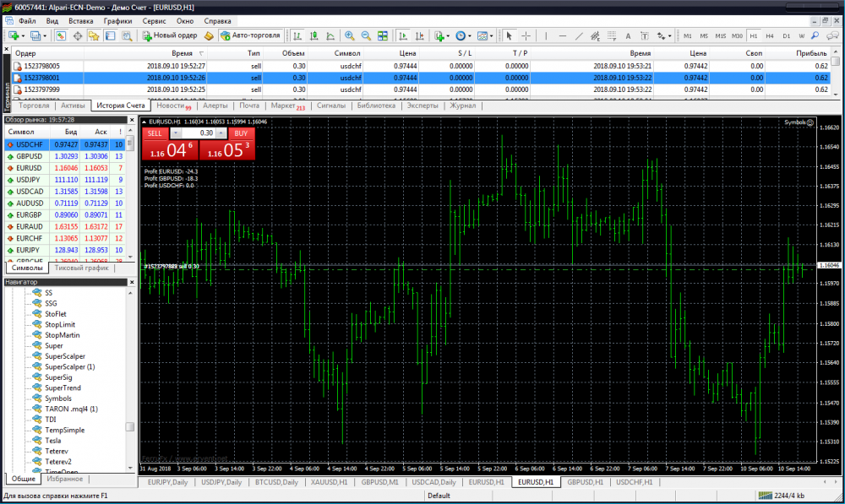The width and height of the screenshot is (845, 504).
Task: Select the equidistant channel tool
Action: coord(595,35)
